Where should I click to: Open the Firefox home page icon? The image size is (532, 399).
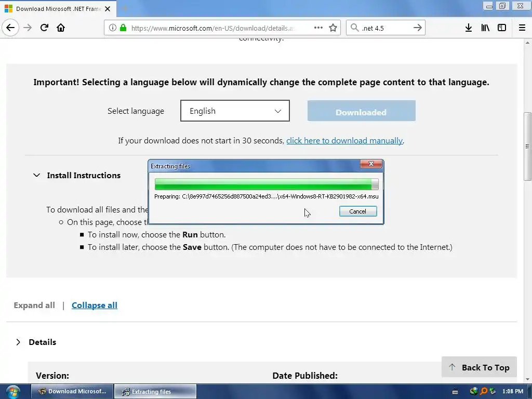click(x=61, y=28)
